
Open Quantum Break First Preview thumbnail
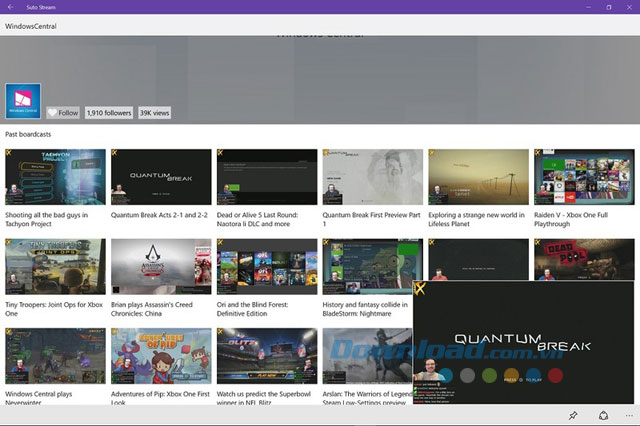coord(373,177)
